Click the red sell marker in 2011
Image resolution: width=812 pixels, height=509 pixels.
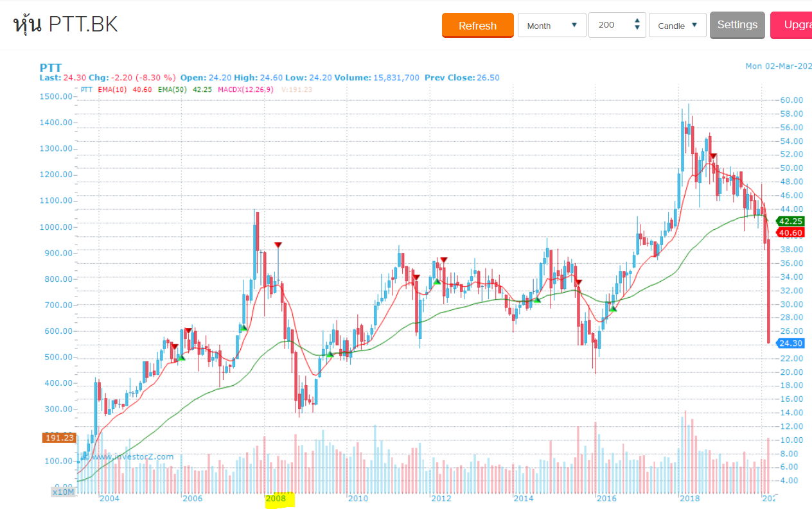pos(416,277)
